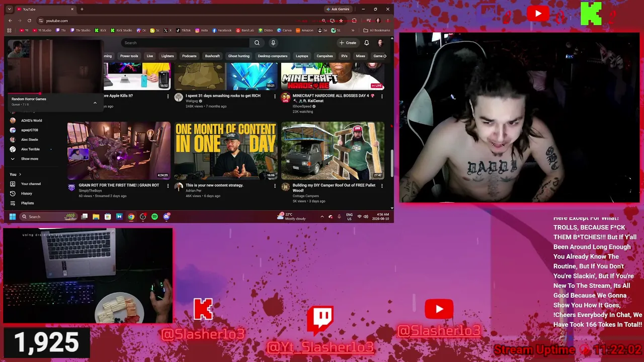Bookmark this page with the star icon
The height and width of the screenshot is (362, 644).
click(341, 21)
